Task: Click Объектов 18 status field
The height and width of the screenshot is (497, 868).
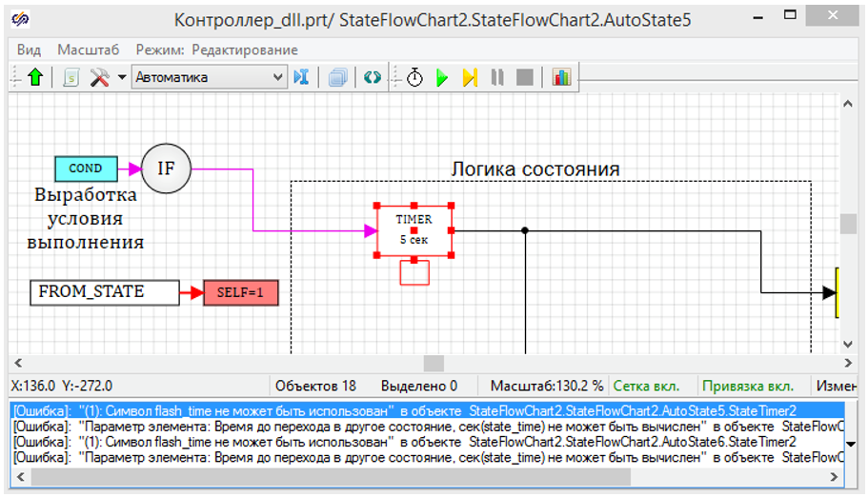Action: tap(315, 386)
